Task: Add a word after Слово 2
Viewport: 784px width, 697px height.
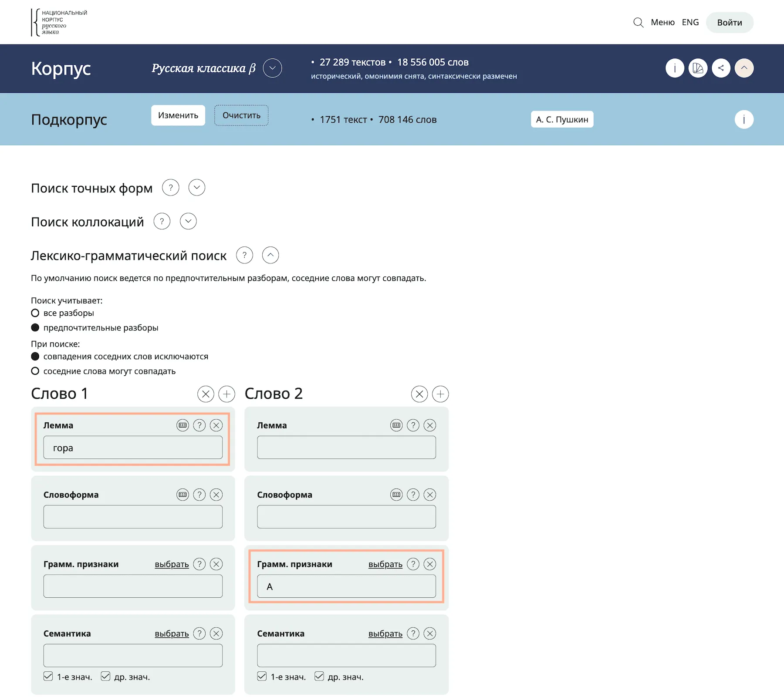Action: (440, 394)
